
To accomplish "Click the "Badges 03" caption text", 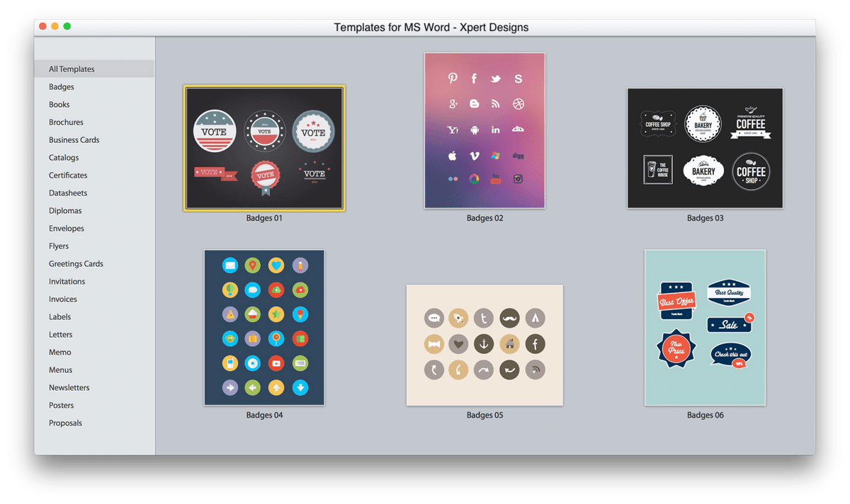I will coord(705,218).
